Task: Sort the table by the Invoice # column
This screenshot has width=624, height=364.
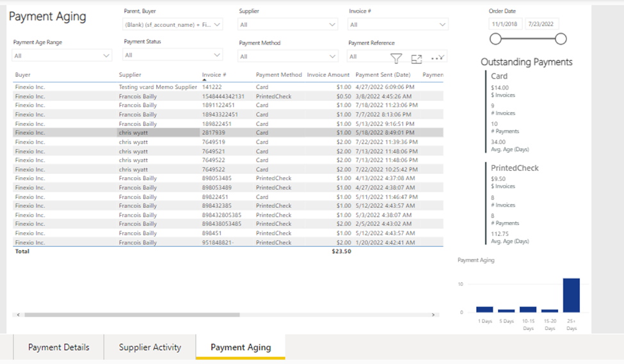Action: (x=214, y=75)
